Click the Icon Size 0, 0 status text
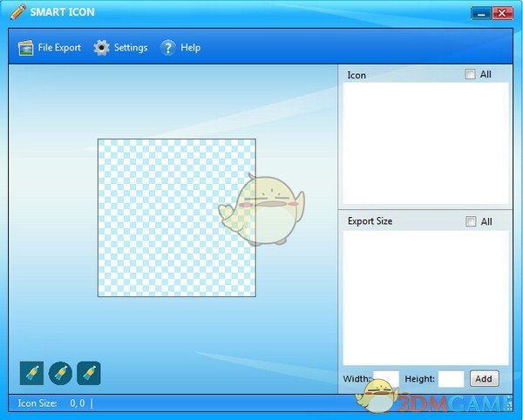523x420 pixels. 51,403
